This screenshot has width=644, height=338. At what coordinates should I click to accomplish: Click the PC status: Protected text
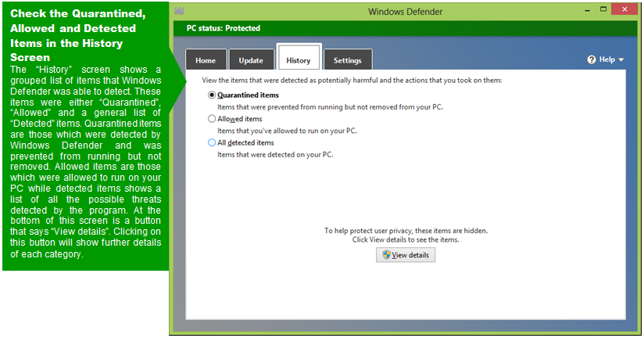click(x=224, y=28)
